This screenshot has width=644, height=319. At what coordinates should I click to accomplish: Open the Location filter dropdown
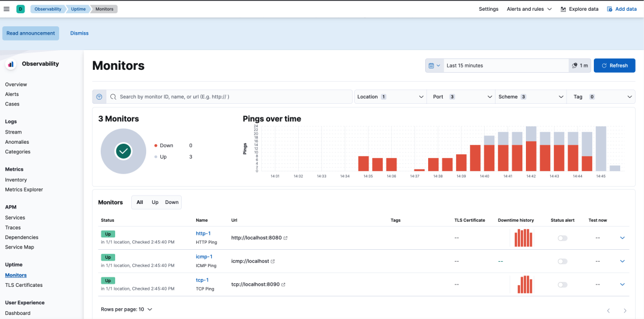pos(390,97)
